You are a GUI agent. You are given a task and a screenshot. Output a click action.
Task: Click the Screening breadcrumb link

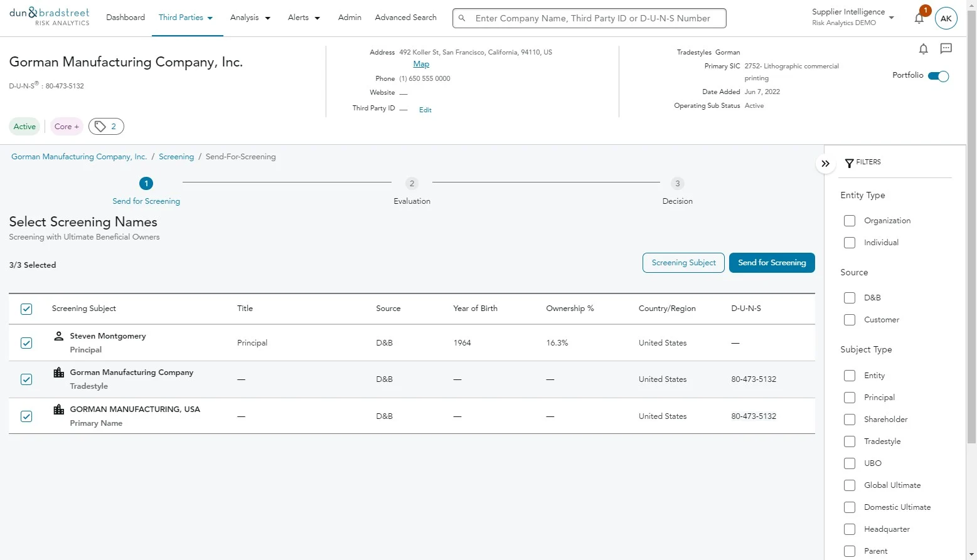coord(176,157)
